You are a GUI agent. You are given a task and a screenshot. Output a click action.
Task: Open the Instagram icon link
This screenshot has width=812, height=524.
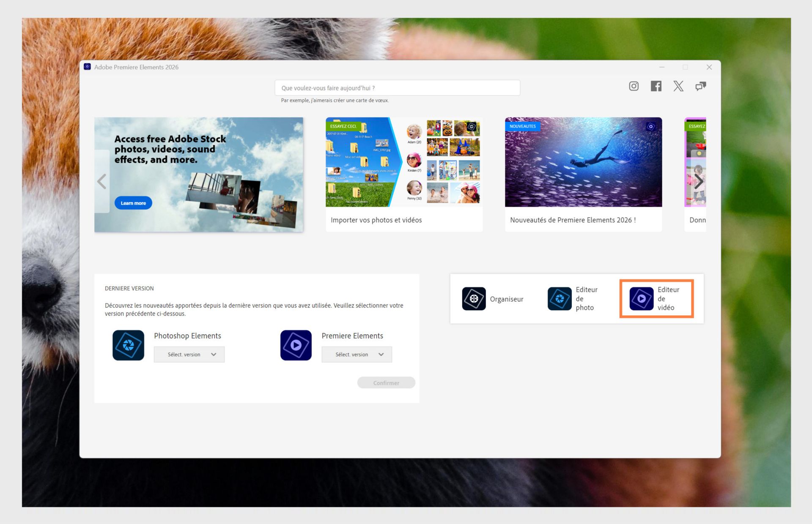(634, 86)
